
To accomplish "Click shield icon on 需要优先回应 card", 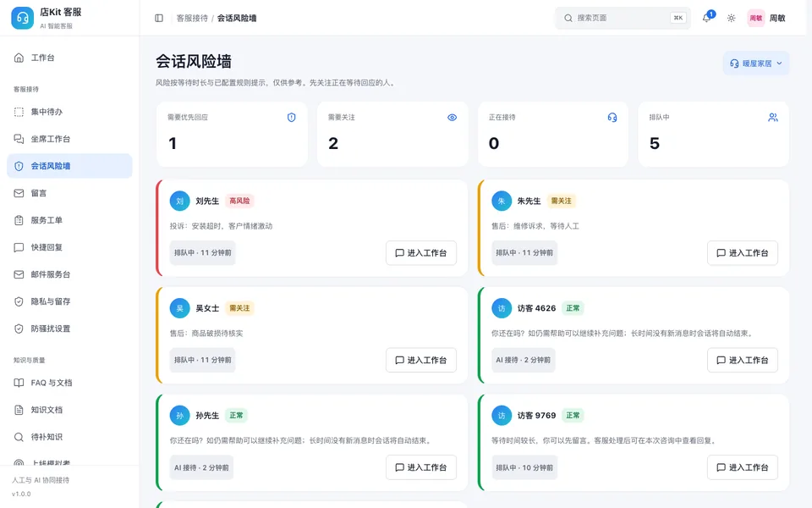I will (292, 118).
